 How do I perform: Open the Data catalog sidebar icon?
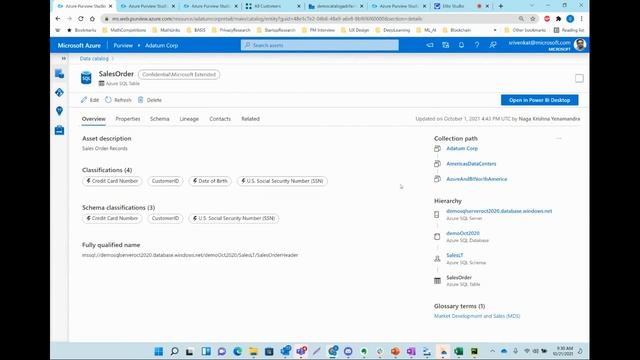(x=59, y=73)
